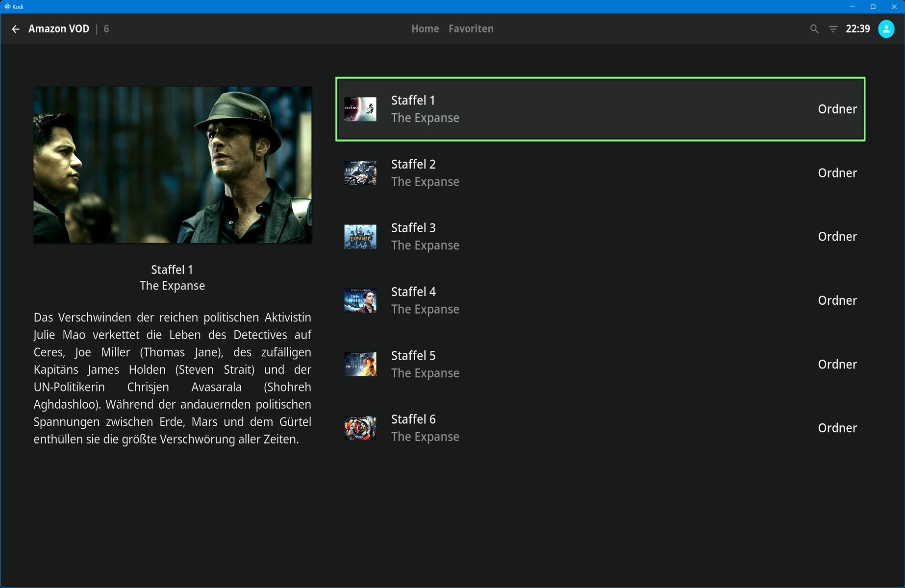Click Ordner label of Staffel 5
Viewport: 905px width, 588px height.
click(x=837, y=365)
